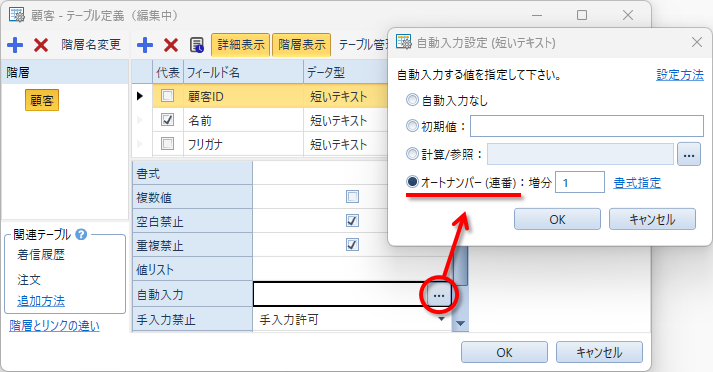Select the 計算/参照 radio button
This screenshot has height=372, width=713.
(412, 154)
